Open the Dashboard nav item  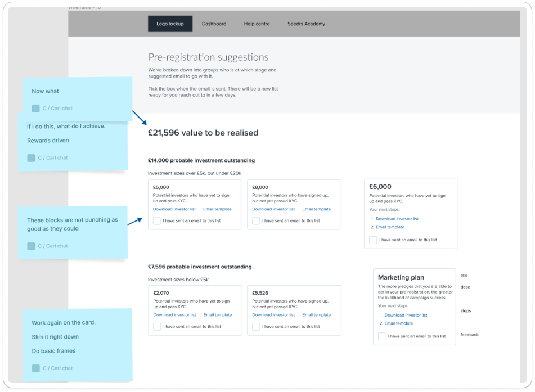click(x=214, y=24)
